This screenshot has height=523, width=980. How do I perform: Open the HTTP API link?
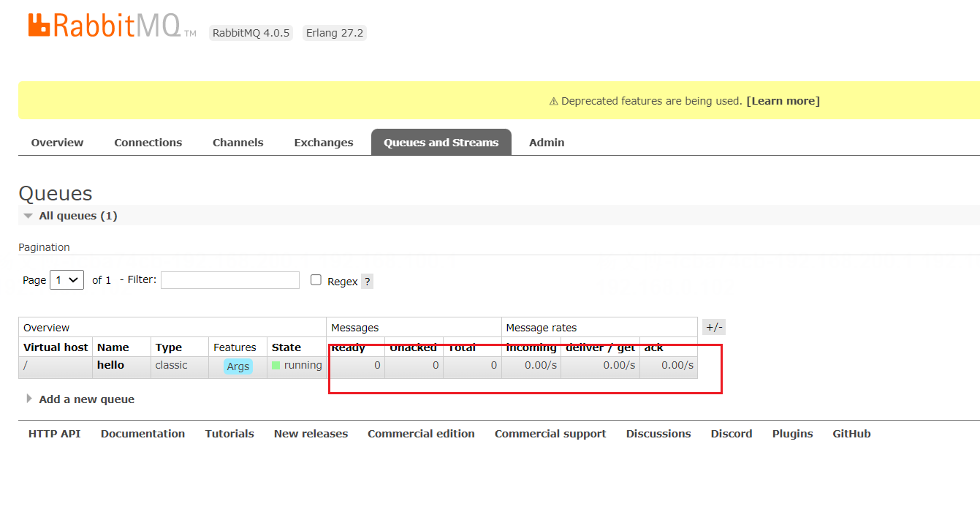pyautogui.click(x=54, y=434)
